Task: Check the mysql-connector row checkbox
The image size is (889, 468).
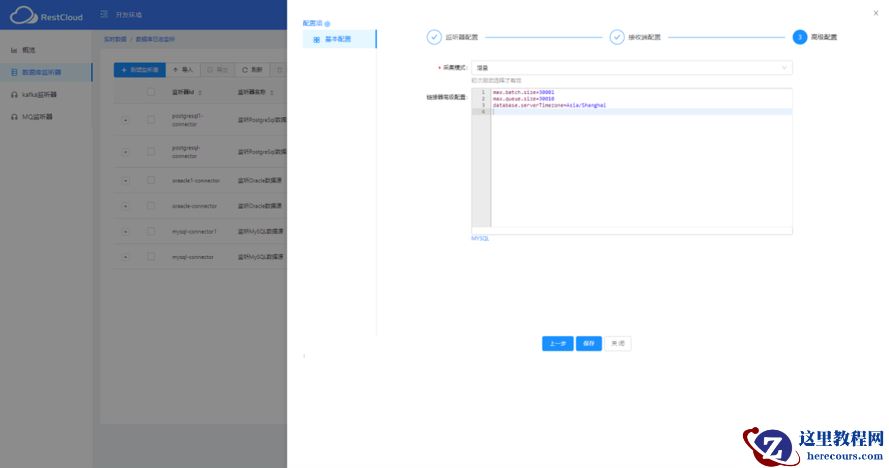Action: click(151, 257)
